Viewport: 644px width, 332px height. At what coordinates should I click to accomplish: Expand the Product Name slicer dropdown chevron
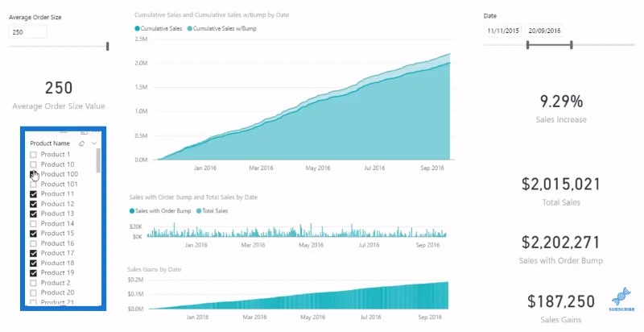point(94,143)
